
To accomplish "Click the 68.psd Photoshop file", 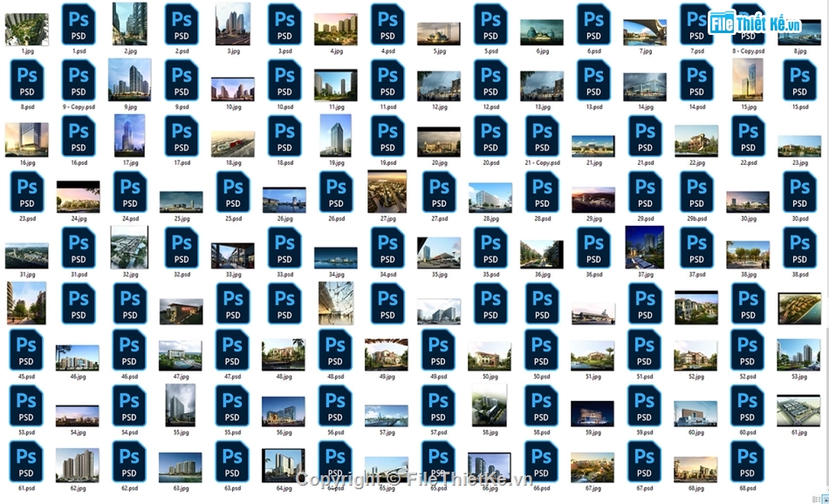I will click(x=747, y=462).
